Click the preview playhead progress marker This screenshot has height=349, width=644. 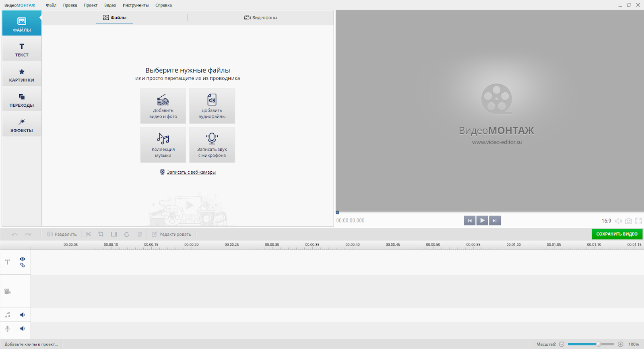tap(337, 212)
